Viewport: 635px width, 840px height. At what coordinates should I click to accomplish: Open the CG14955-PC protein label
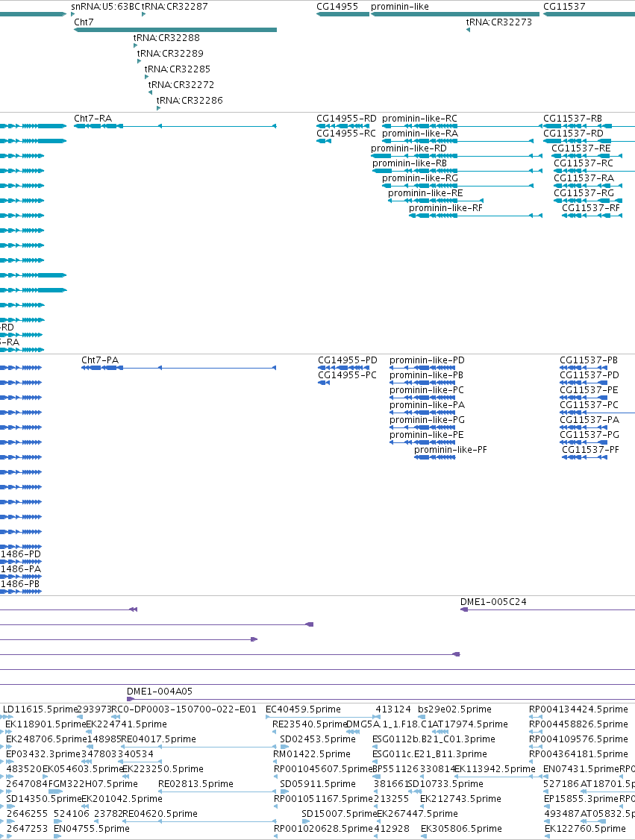pos(347,375)
